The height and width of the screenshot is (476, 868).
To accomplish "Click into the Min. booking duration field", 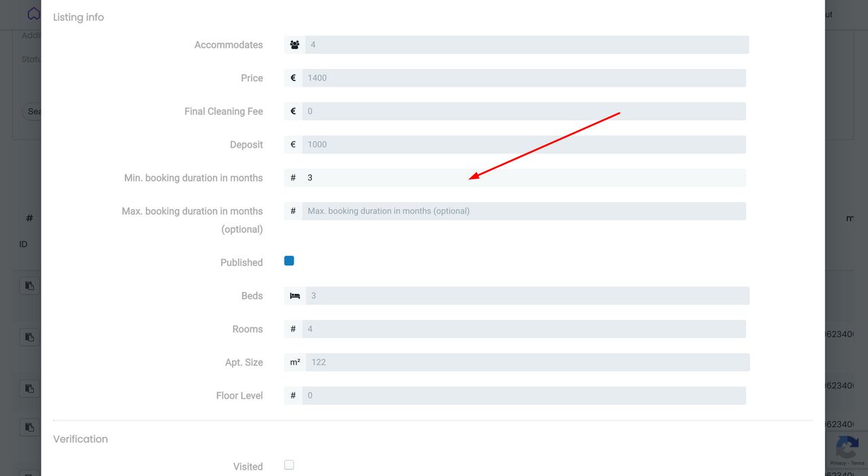I will pyautogui.click(x=524, y=178).
